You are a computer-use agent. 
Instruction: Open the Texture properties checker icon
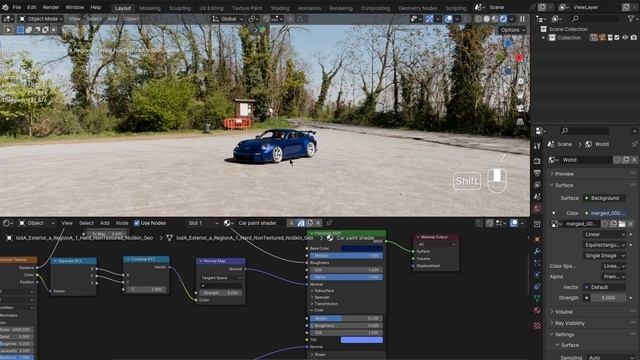[x=537, y=325]
